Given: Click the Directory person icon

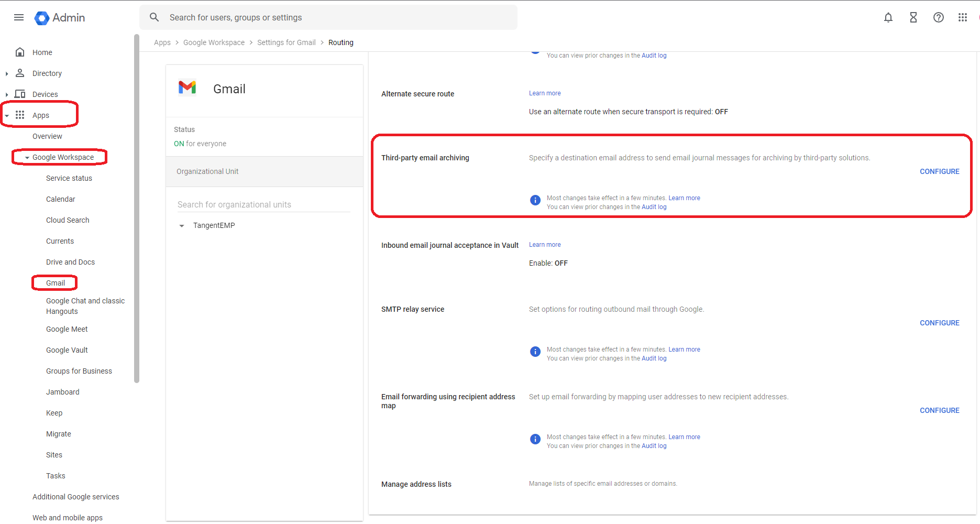Looking at the screenshot, I should 20,73.
